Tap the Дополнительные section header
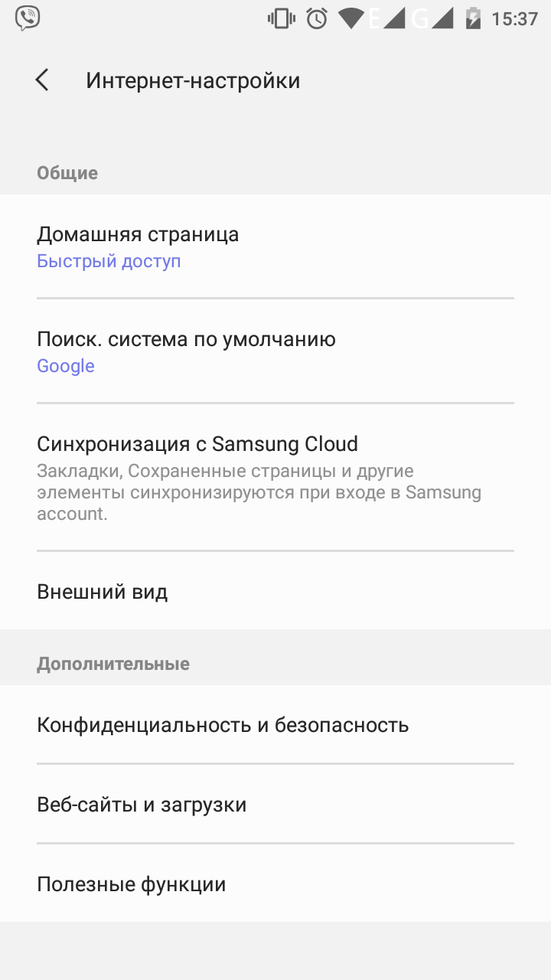551x980 pixels. 113,664
